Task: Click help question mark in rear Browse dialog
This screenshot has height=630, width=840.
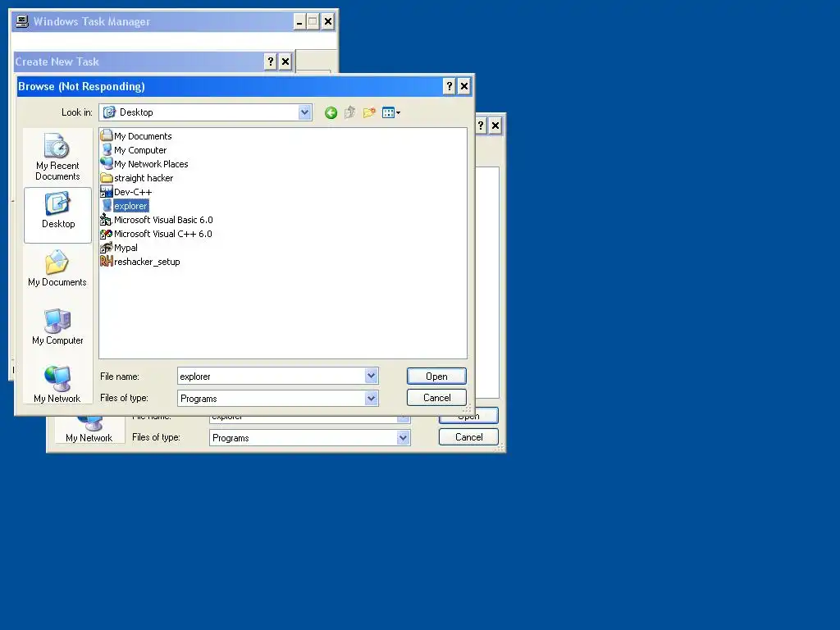Action: point(481,126)
